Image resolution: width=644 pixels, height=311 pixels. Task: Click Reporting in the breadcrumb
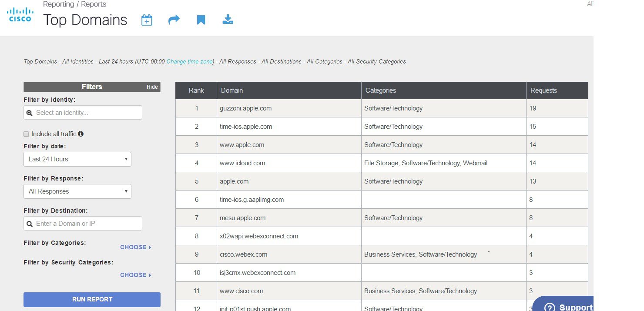(x=59, y=4)
